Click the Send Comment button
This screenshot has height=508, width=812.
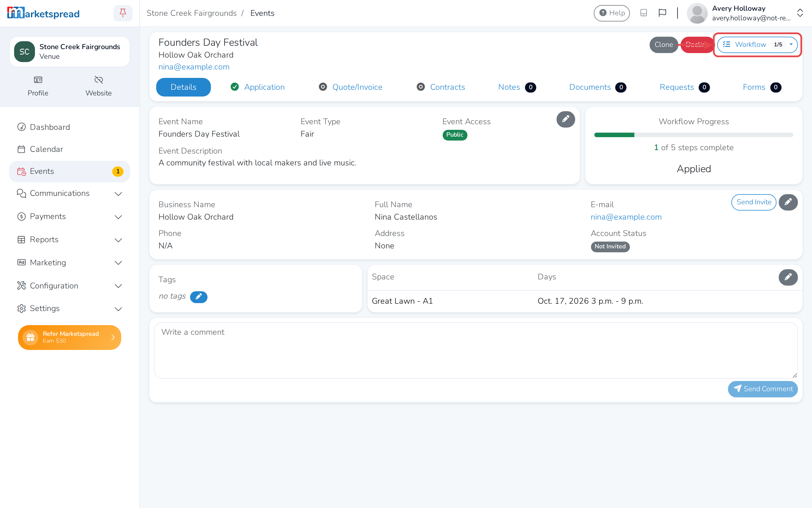pos(763,389)
